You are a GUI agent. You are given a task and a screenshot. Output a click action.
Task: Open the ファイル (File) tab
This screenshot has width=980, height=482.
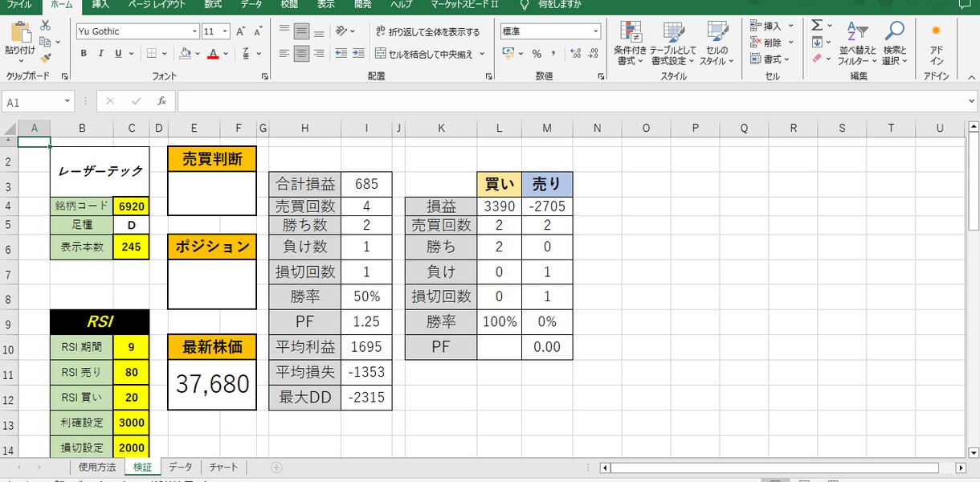click(18, 5)
